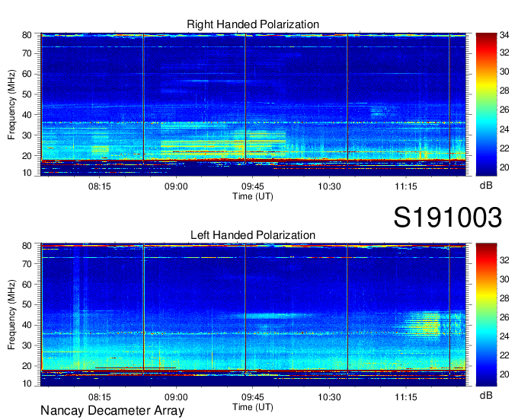Click the 11:15 tick label under bottom plot
Image resolution: width=518 pixels, height=420 pixels.
coord(406,397)
